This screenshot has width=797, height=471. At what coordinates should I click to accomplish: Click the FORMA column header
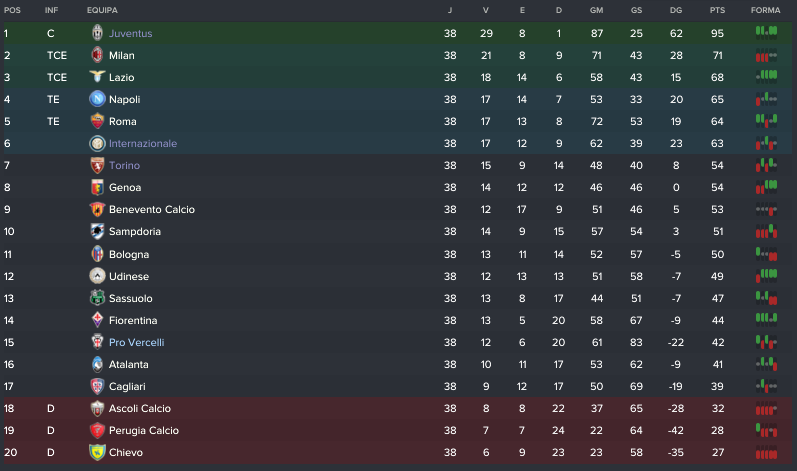click(765, 10)
